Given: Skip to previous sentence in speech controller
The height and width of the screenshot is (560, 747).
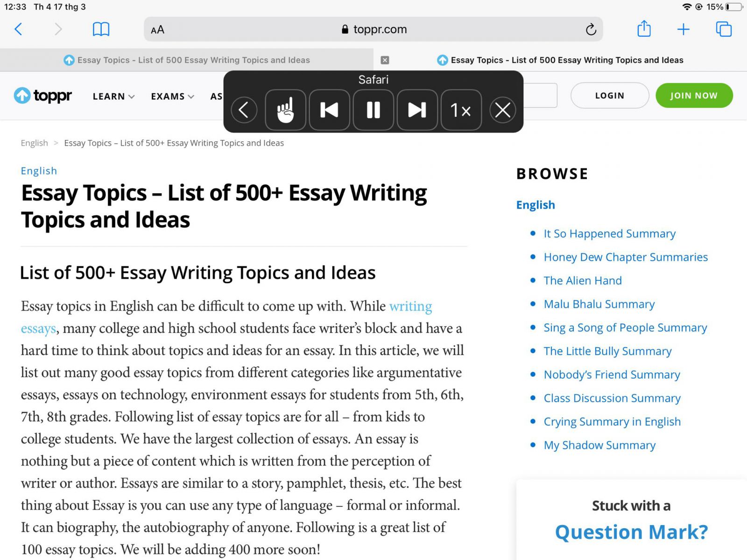Looking at the screenshot, I should point(329,110).
